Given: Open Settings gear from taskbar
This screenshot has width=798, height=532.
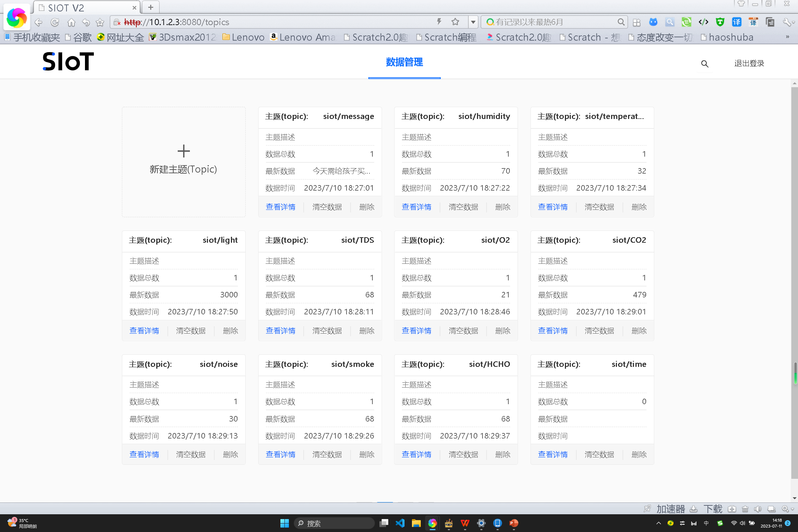Looking at the screenshot, I should tap(481, 523).
